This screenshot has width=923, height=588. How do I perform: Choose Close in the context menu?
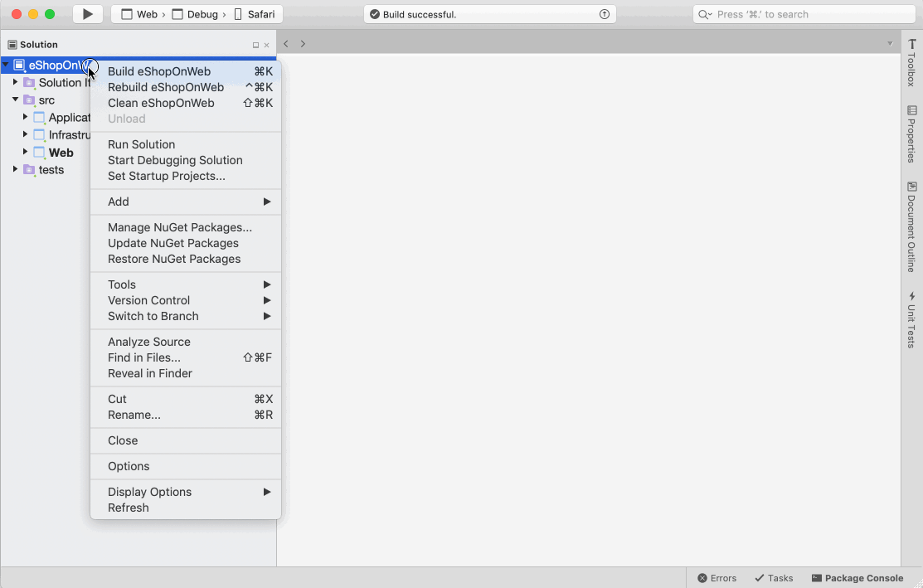point(186,440)
